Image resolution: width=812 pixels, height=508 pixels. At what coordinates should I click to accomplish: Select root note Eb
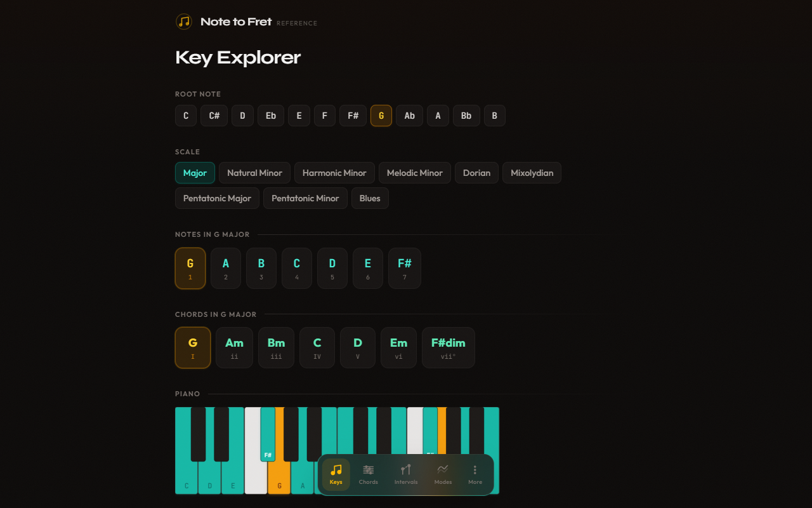(x=270, y=116)
